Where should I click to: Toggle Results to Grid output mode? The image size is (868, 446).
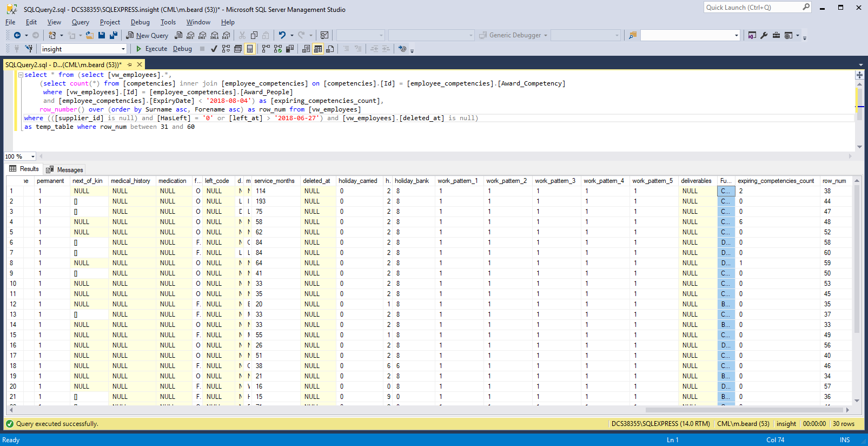(x=318, y=49)
